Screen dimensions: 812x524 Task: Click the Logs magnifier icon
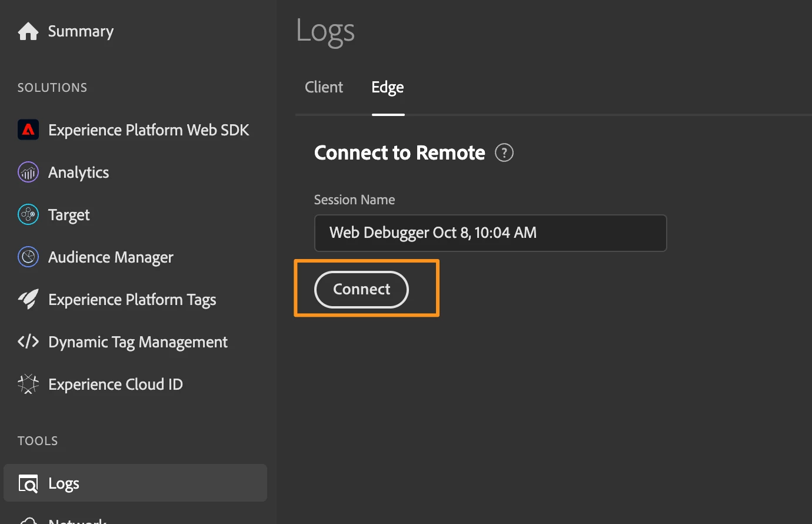tap(28, 483)
